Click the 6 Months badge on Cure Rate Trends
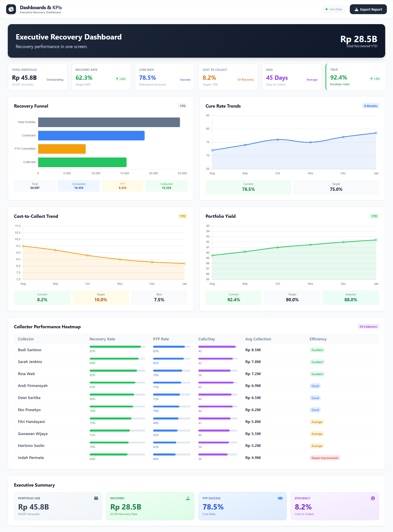This screenshot has width=393, height=532. 370,106
